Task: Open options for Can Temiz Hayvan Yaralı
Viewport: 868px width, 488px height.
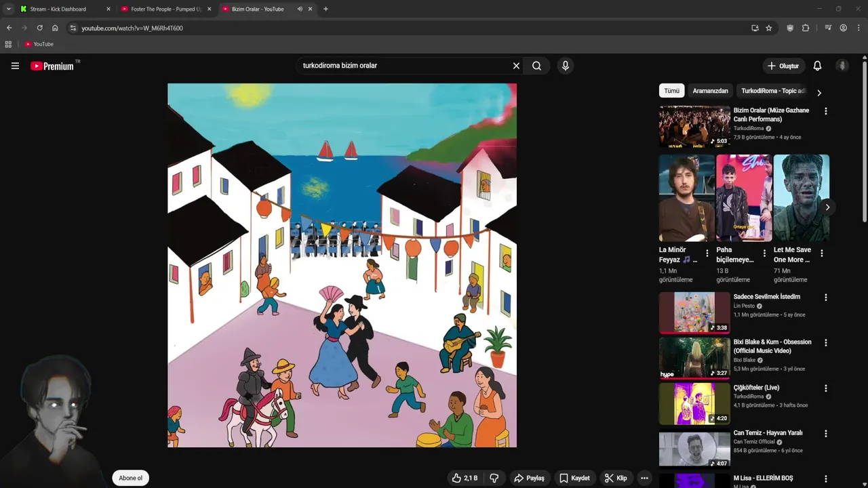Action: 825,434
